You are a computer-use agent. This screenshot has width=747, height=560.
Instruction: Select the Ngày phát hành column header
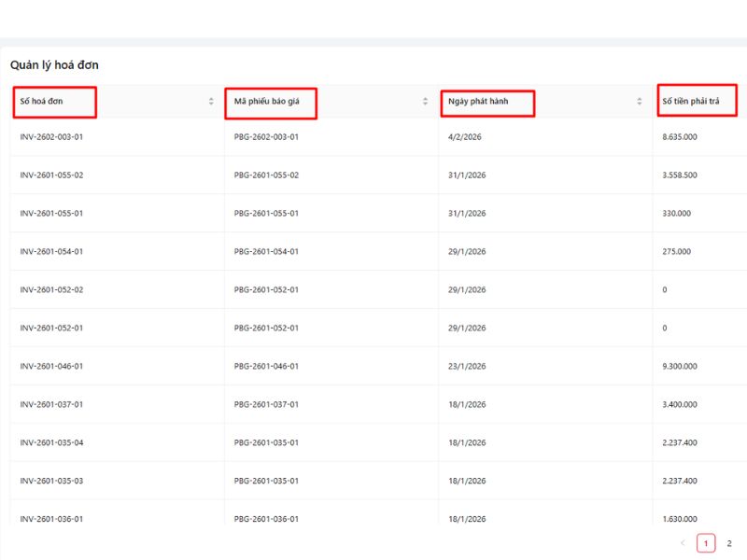pyautogui.click(x=477, y=101)
